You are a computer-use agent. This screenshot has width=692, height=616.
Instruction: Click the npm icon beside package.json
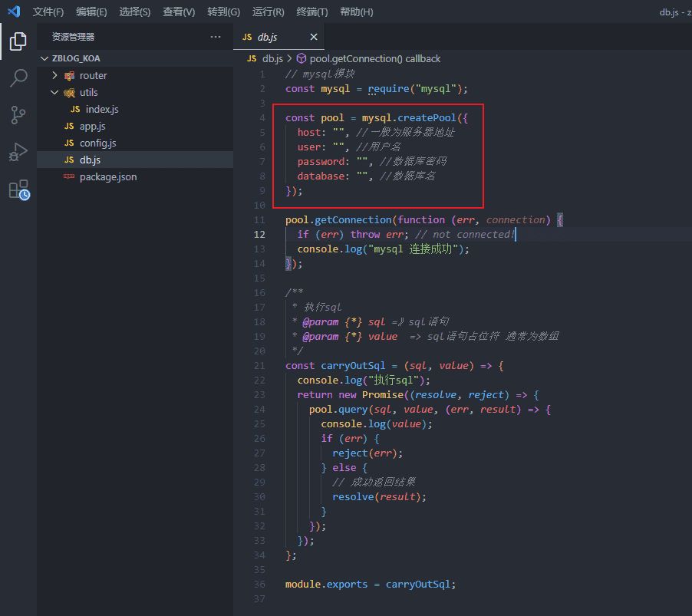click(69, 176)
